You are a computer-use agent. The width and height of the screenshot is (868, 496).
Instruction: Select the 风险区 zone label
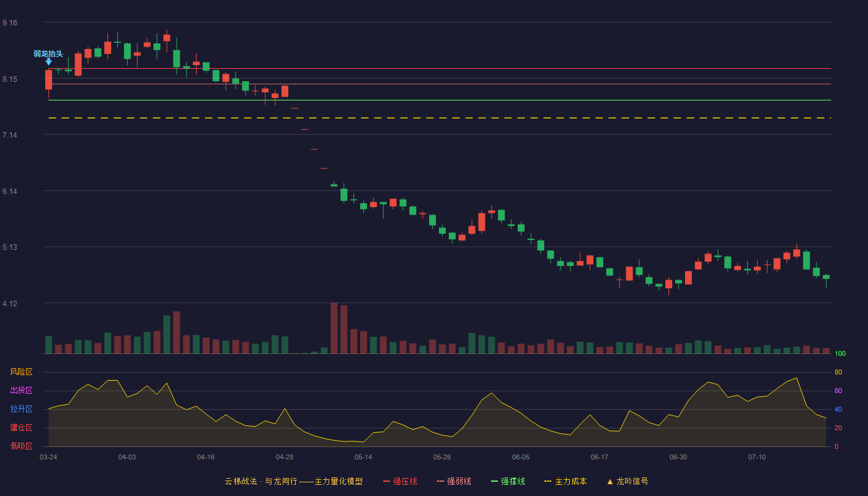tap(21, 372)
